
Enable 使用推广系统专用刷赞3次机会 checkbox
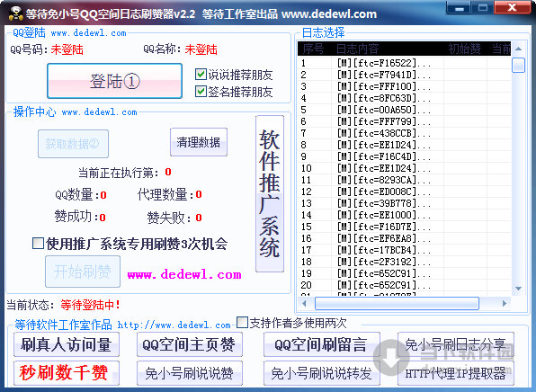tap(38, 244)
